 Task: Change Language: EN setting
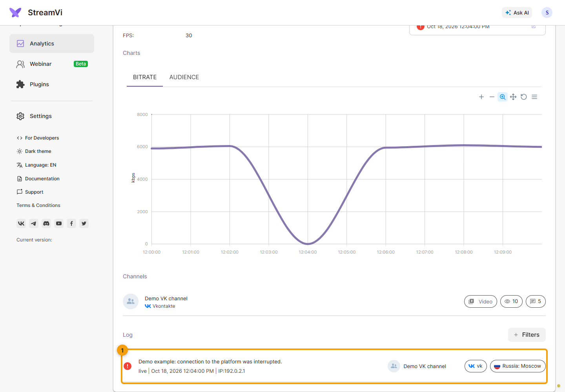(36, 165)
